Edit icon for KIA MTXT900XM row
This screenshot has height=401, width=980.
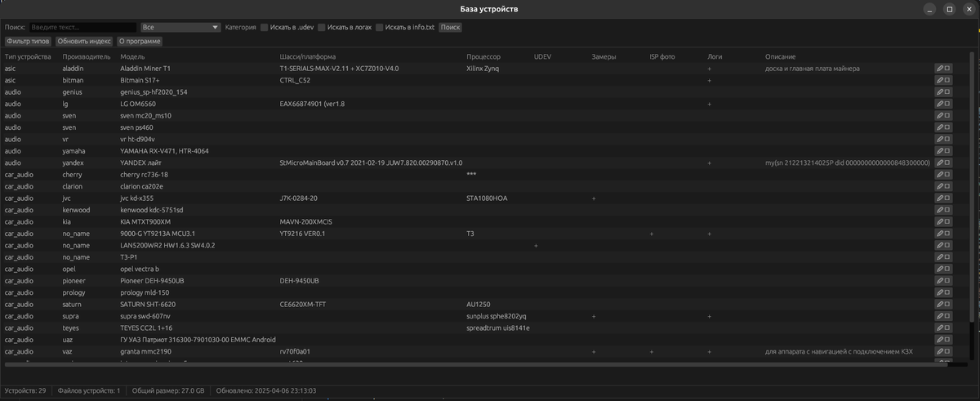943,221
